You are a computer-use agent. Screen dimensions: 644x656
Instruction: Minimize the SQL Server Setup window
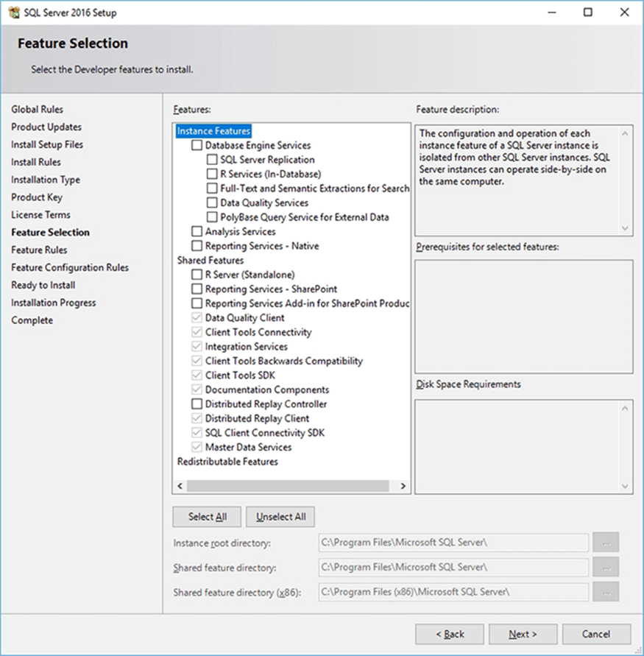(552, 12)
